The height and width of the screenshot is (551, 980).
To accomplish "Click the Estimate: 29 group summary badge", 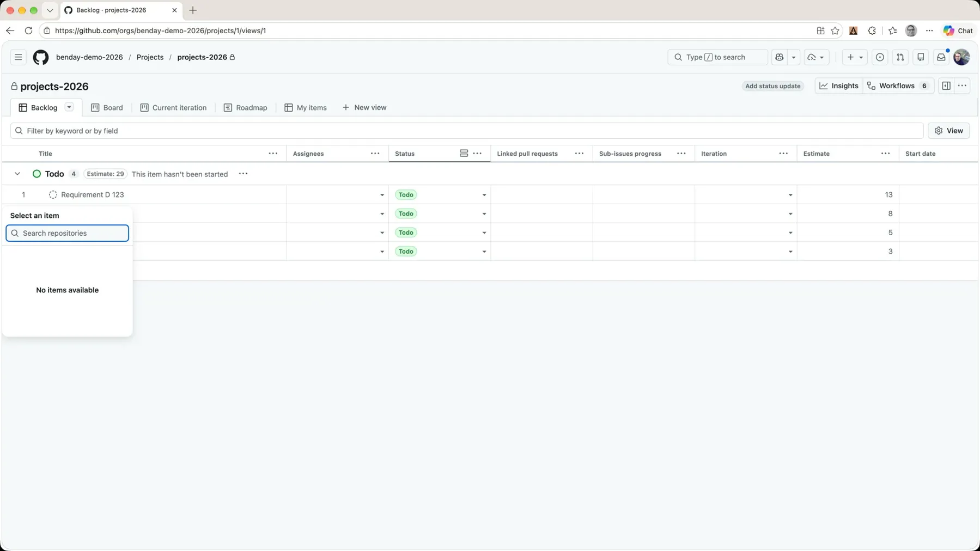I will tap(105, 174).
